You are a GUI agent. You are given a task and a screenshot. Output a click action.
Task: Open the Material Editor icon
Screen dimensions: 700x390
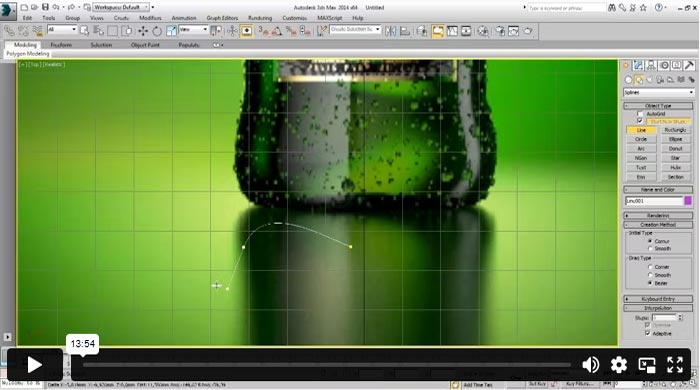pyautogui.click(x=483, y=31)
